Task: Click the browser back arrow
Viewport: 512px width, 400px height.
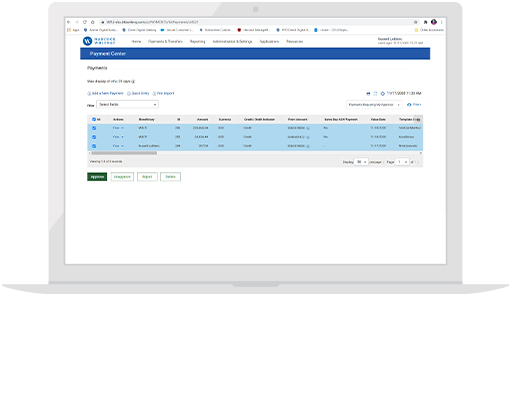Action: tap(69, 22)
